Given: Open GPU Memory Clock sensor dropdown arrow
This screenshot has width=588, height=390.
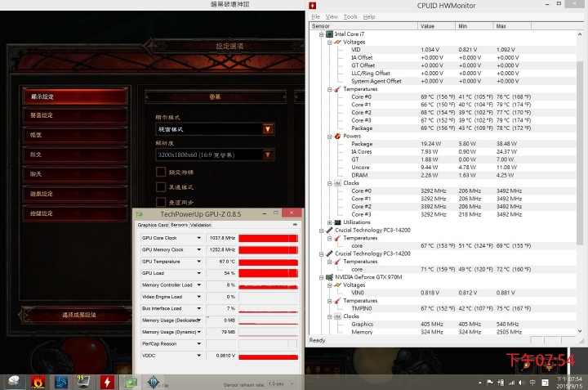Looking at the screenshot, I should (198, 249).
